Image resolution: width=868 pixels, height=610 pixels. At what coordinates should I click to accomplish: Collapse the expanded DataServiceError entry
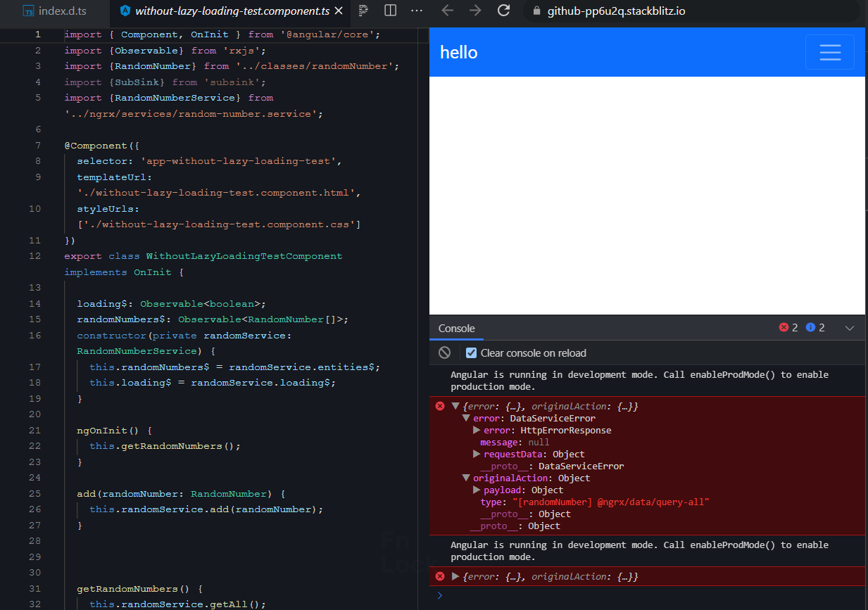pos(466,418)
